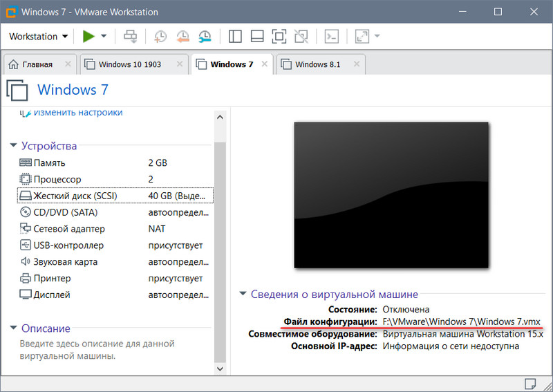The image size is (553, 392).
Task: Click the description text field placeholder
Action: point(97,350)
